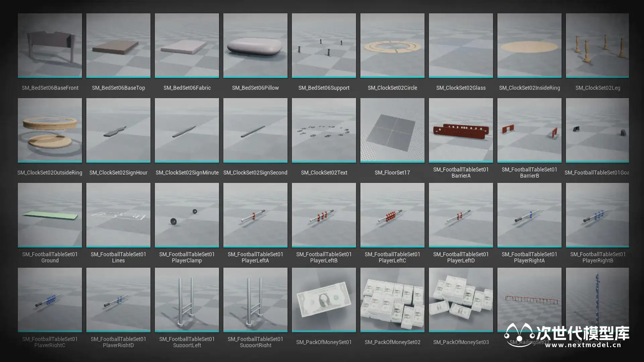Open the SM_ClockSet02Circle asset

click(x=392, y=46)
